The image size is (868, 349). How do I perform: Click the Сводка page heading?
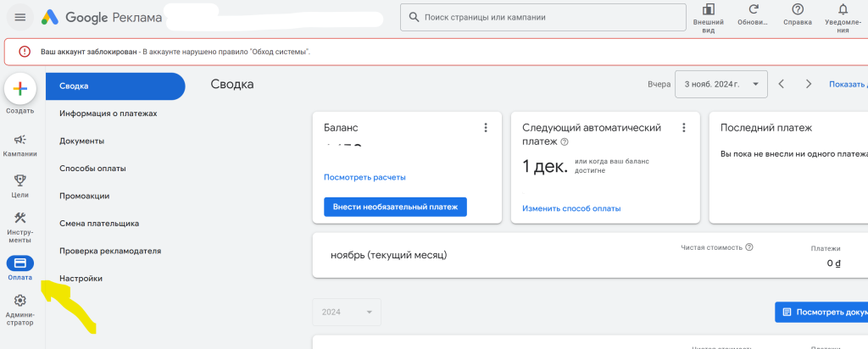232,84
